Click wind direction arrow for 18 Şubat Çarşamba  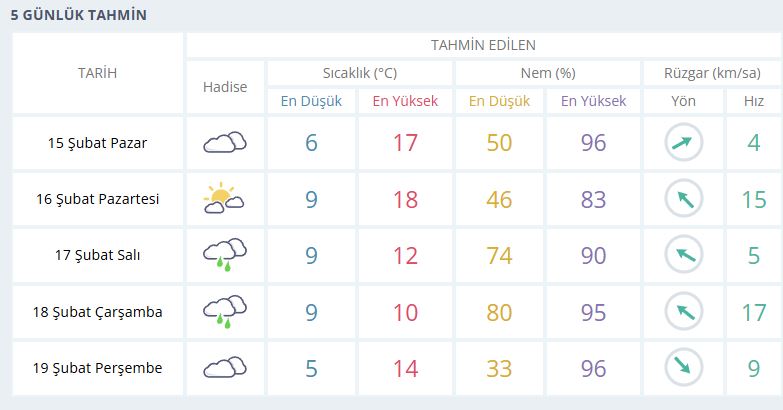point(684,312)
